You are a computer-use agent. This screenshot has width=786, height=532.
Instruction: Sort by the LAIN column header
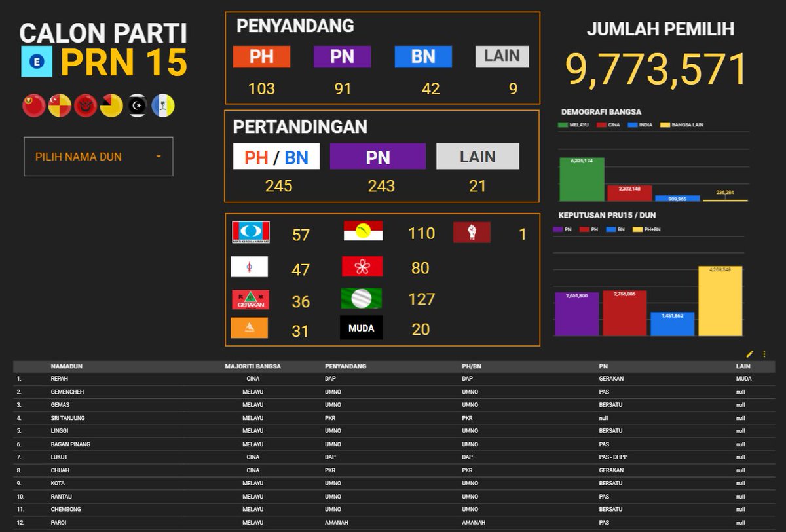[743, 366]
